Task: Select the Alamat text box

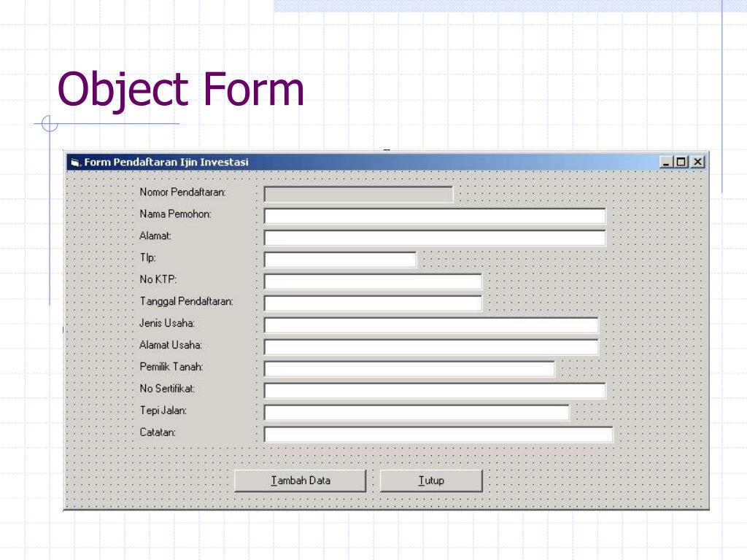Action: point(435,238)
